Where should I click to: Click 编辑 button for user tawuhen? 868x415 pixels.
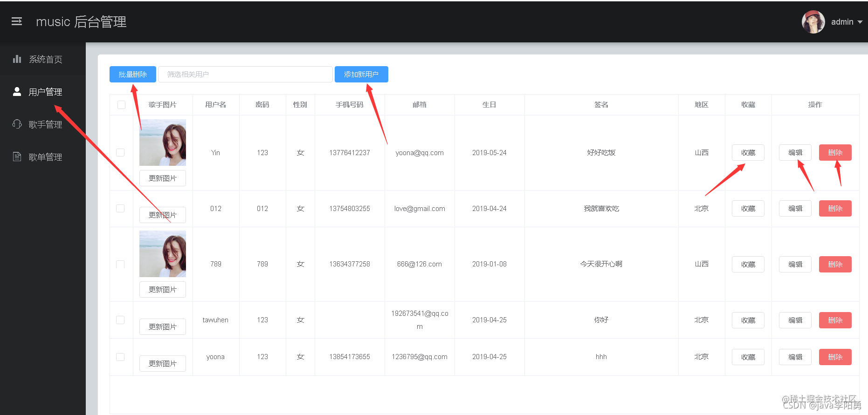(795, 320)
